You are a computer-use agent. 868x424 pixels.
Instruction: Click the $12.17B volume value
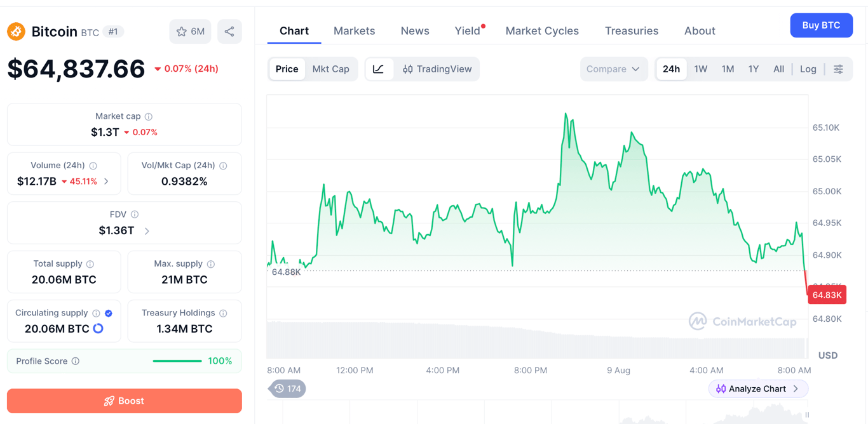click(x=37, y=182)
